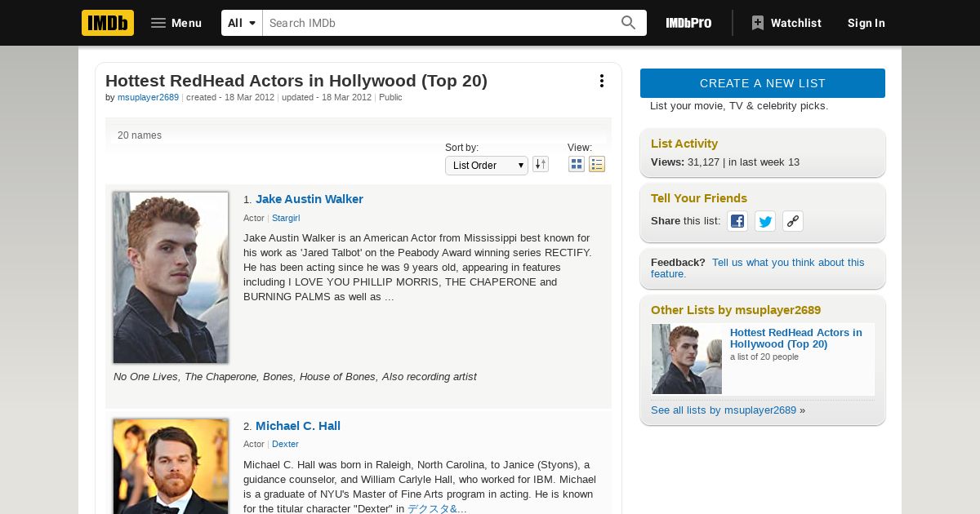Open the Stargirl link

(286, 218)
